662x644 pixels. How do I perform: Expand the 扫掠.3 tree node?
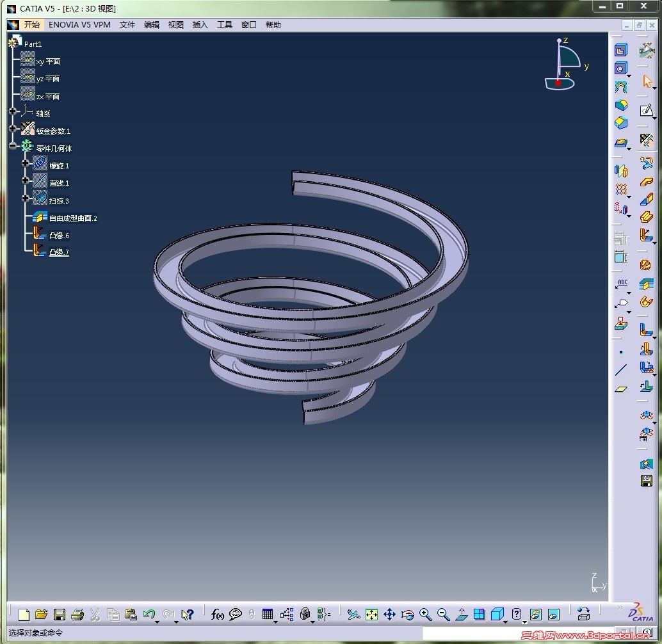click(26, 198)
